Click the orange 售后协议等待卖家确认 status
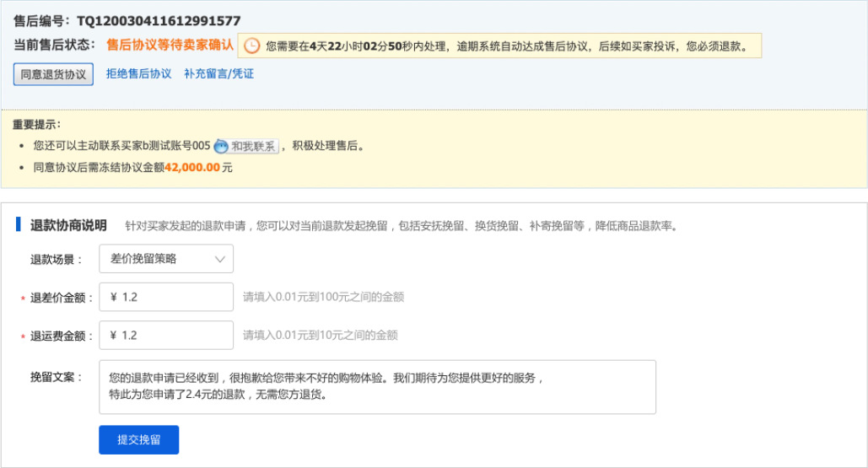Image resolution: width=868 pixels, height=468 pixels. (x=170, y=46)
